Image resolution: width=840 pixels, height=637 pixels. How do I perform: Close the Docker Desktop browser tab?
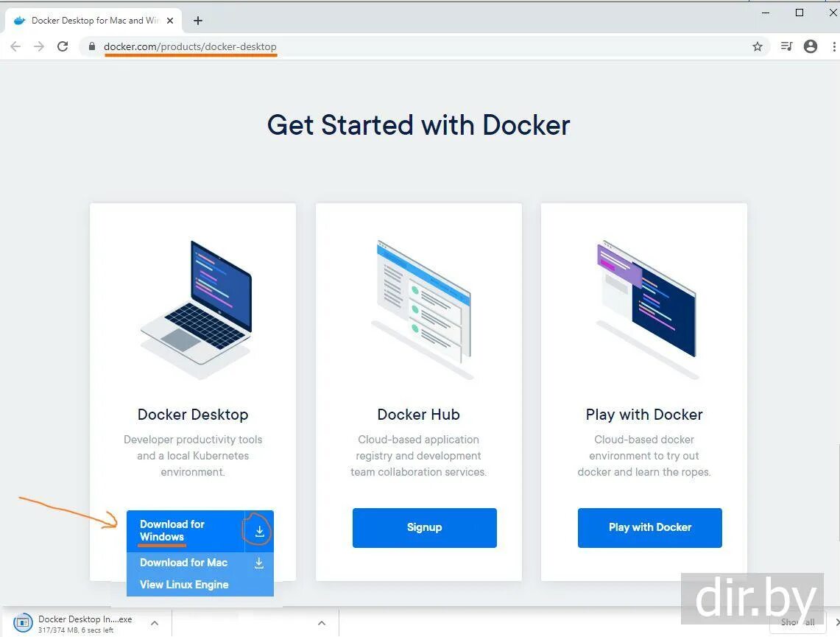coord(170,21)
